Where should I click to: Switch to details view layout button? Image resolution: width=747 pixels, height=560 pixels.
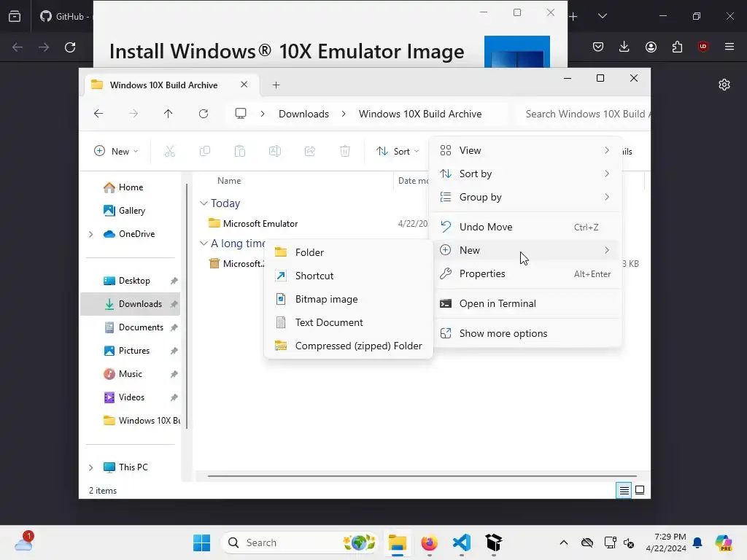tap(624, 490)
